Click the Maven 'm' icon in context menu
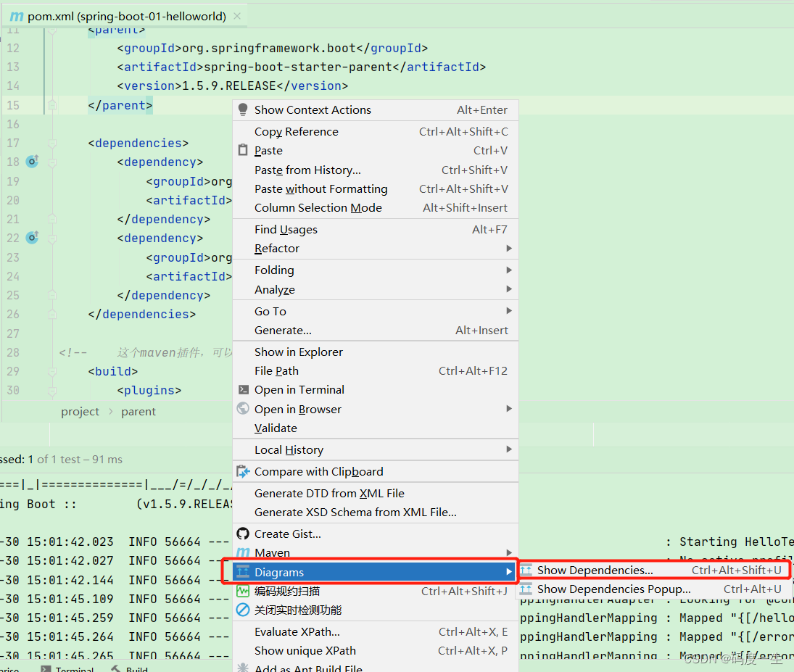 coord(243,552)
